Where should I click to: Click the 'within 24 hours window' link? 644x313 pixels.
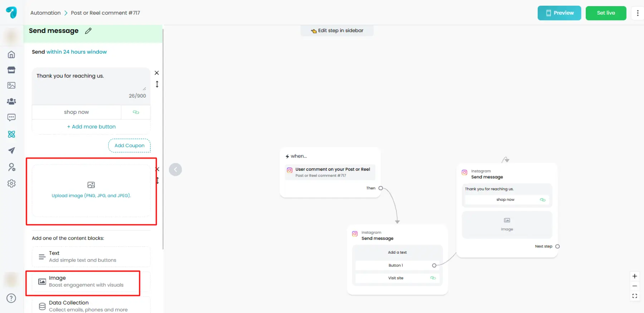(x=77, y=52)
